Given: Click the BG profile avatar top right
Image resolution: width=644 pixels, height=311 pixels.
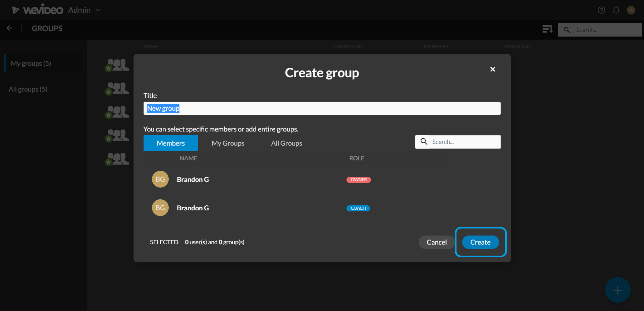Looking at the screenshot, I should click(x=631, y=10).
